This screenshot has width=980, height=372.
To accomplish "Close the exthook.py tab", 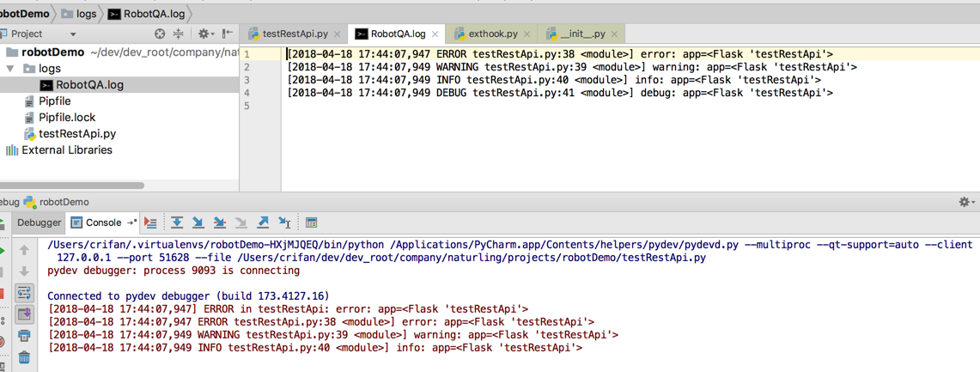I will pyautogui.click(x=527, y=34).
